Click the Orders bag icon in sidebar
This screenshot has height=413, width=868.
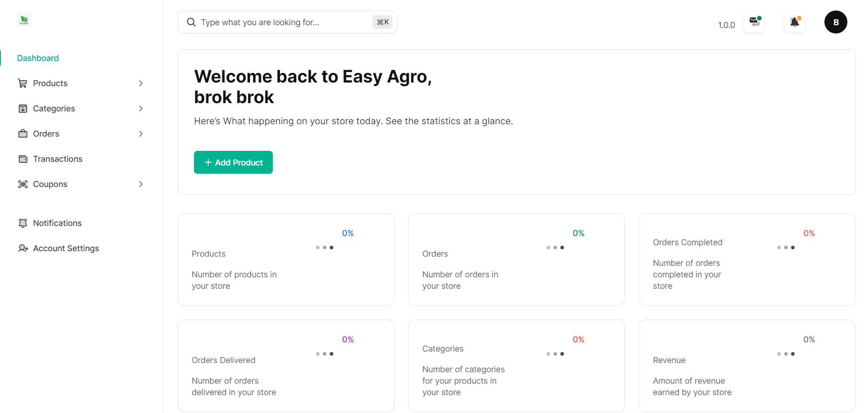pos(22,134)
